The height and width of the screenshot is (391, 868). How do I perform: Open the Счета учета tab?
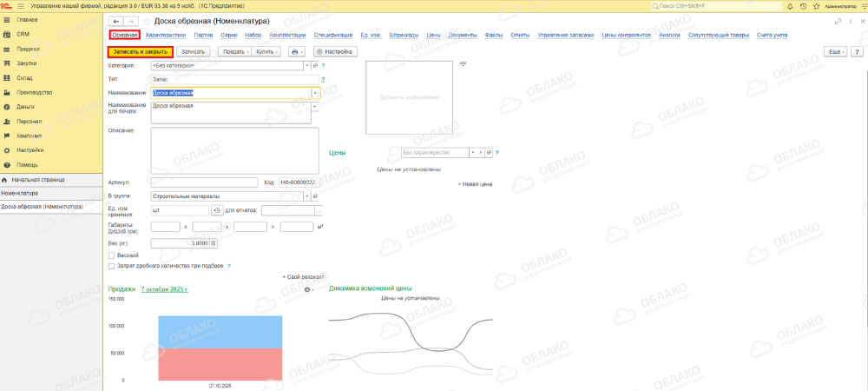pyautogui.click(x=773, y=35)
